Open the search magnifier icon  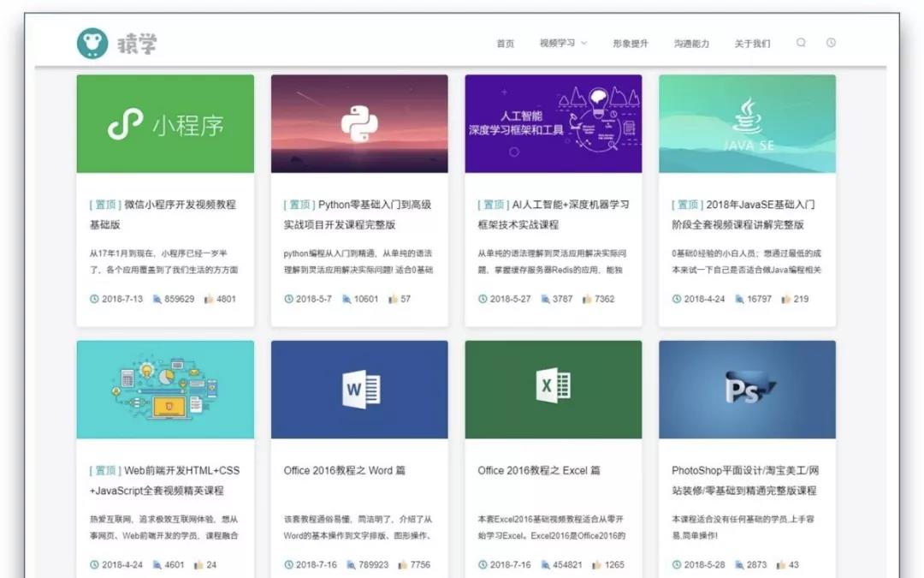(x=801, y=43)
